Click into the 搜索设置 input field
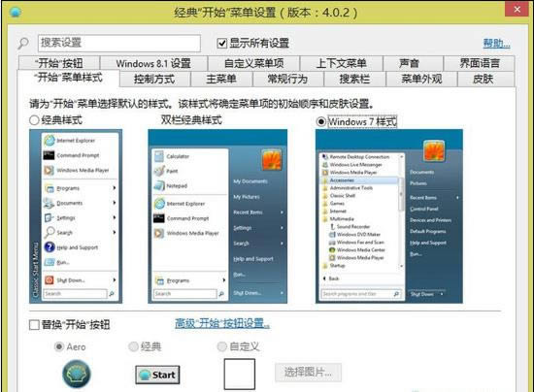 coord(119,44)
